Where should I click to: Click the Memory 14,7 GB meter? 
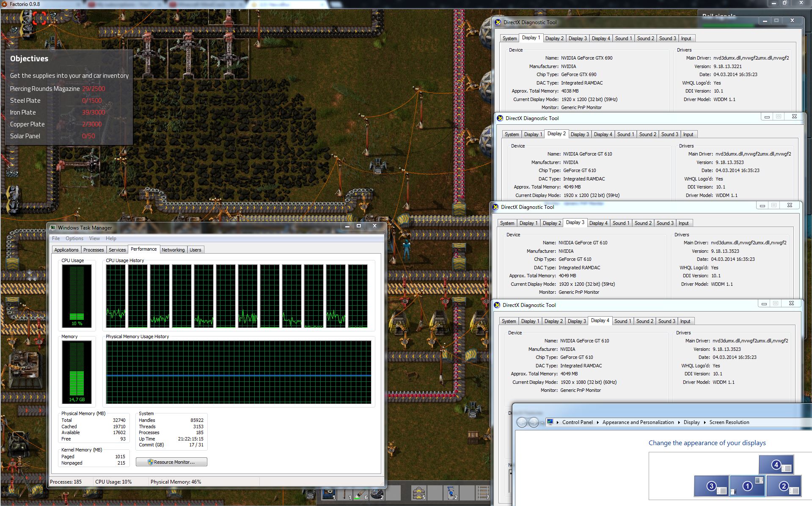tap(77, 372)
